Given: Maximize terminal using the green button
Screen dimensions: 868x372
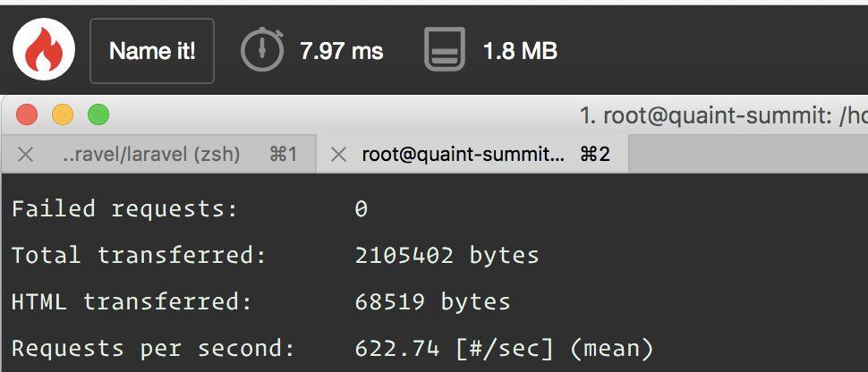Looking at the screenshot, I should point(98,115).
